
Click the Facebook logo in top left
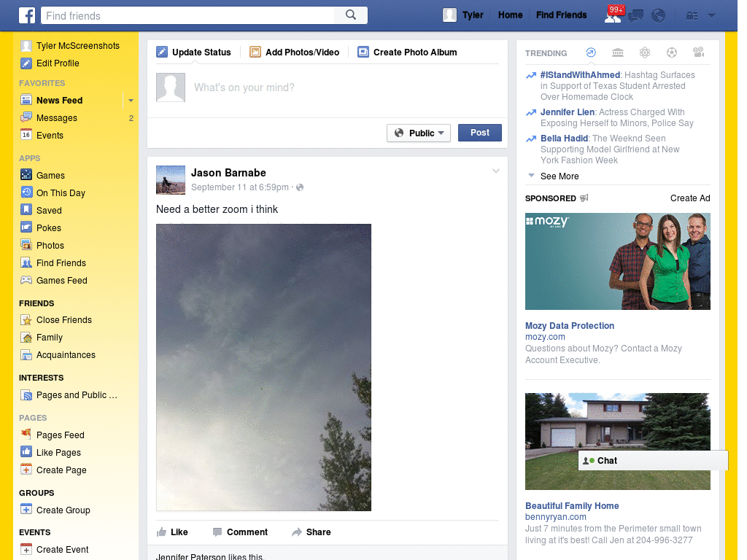click(x=26, y=15)
